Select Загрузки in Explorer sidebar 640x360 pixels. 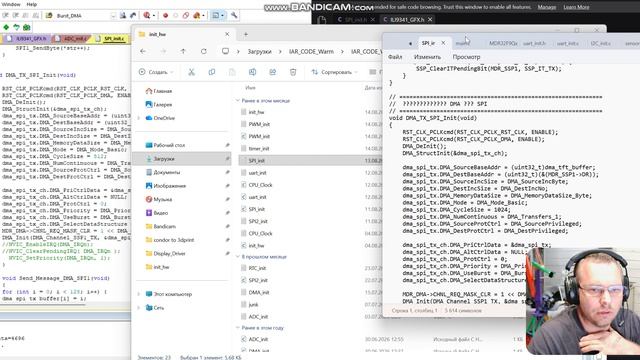[x=182, y=159]
